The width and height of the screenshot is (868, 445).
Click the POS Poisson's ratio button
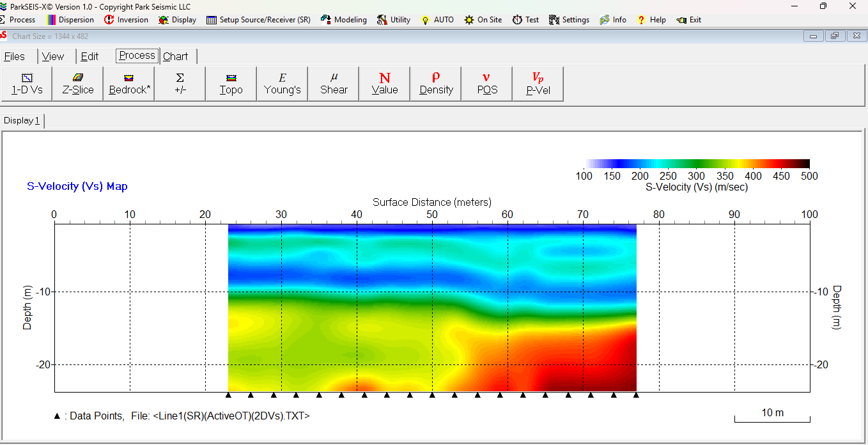pos(487,84)
